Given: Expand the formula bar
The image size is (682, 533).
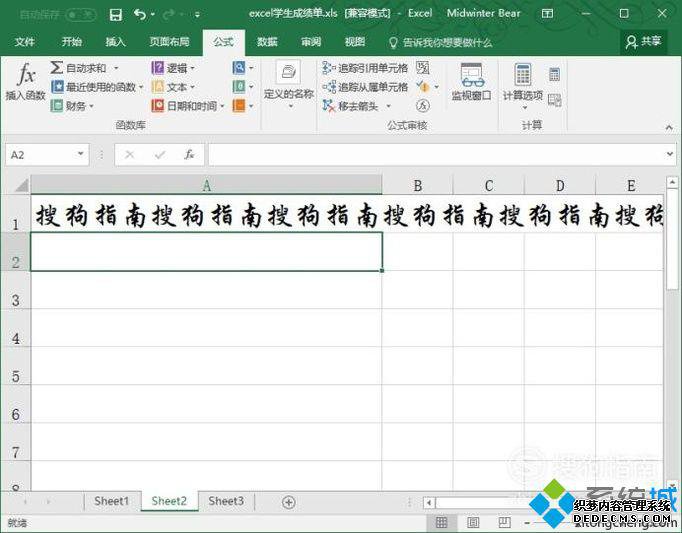Looking at the screenshot, I should click(670, 154).
